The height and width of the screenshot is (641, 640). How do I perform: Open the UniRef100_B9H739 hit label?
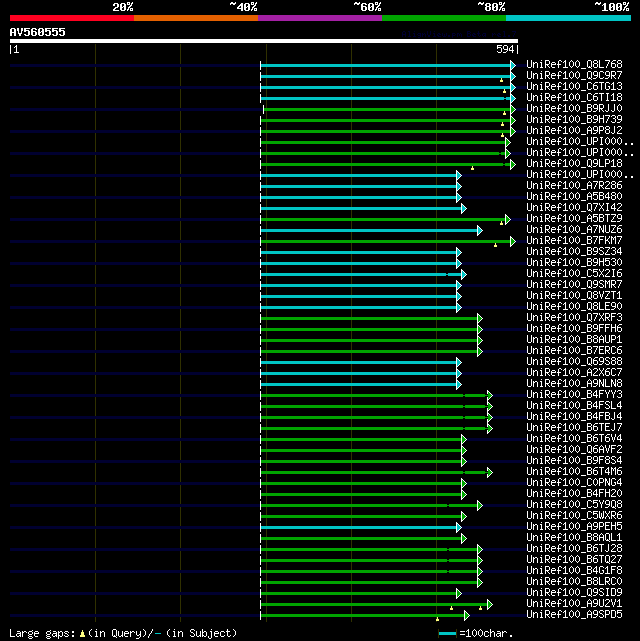(574, 120)
